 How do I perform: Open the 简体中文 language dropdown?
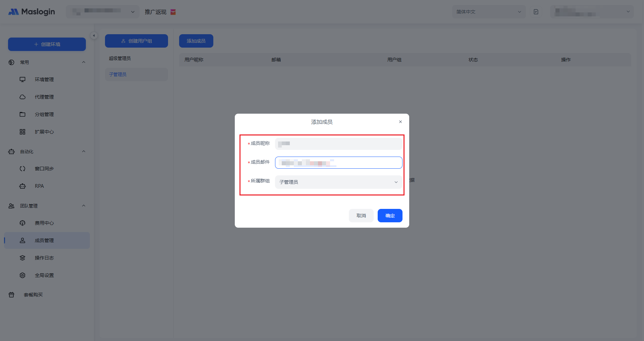(488, 12)
